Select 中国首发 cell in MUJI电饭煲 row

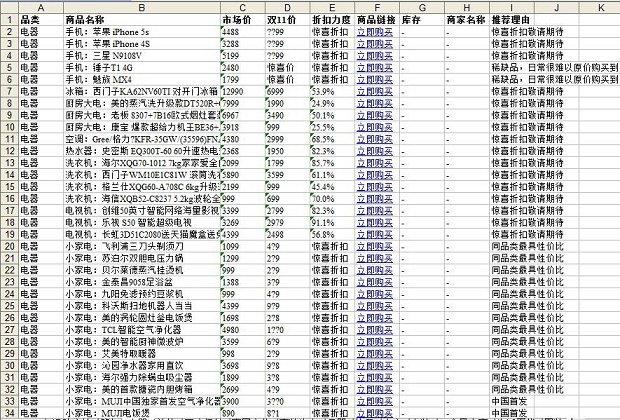pos(512,413)
